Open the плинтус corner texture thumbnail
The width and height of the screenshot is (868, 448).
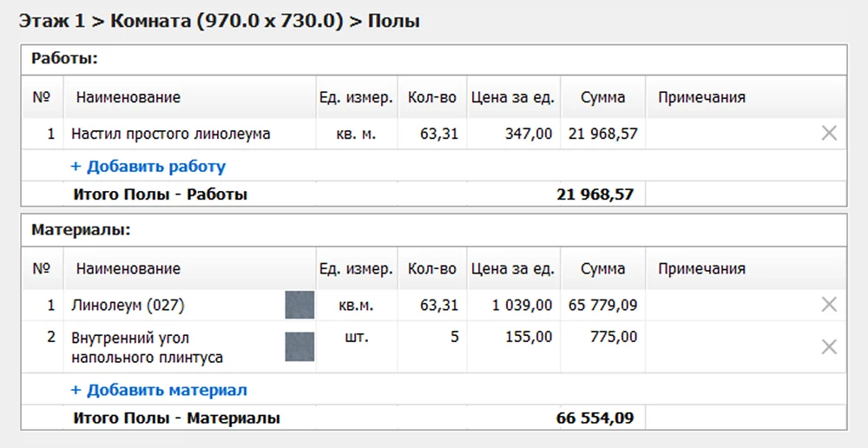coord(299,346)
